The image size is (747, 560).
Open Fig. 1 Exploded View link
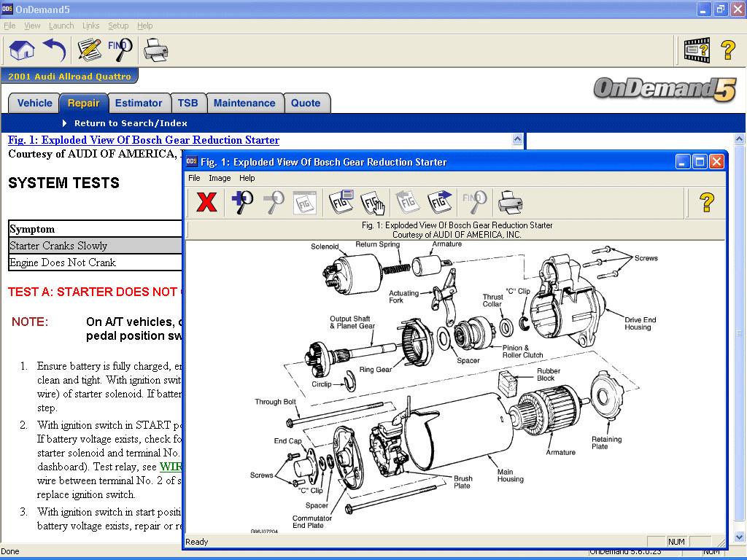144,140
